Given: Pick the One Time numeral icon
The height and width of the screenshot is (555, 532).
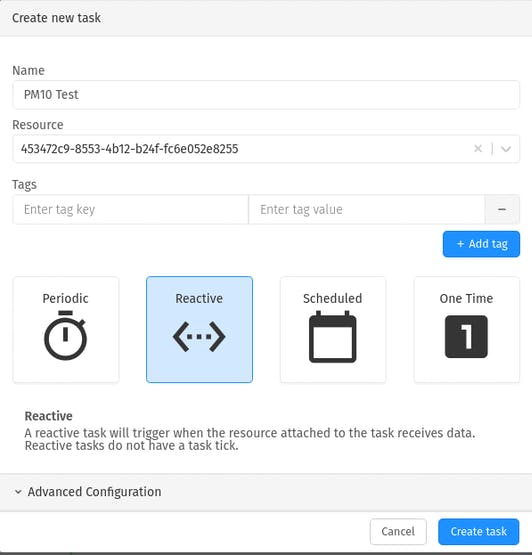Looking at the screenshot, I should tap(466, 337).
